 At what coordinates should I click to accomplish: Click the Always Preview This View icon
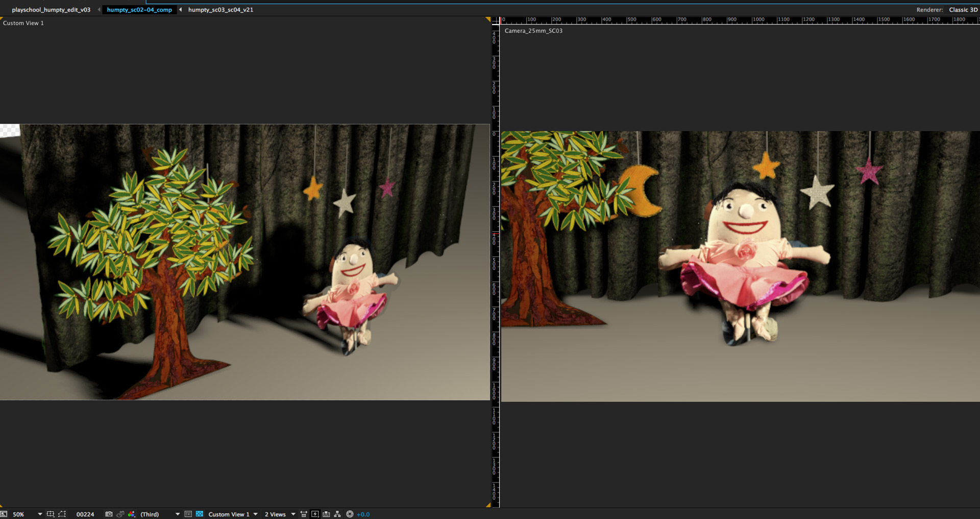(x=4, y=514)
